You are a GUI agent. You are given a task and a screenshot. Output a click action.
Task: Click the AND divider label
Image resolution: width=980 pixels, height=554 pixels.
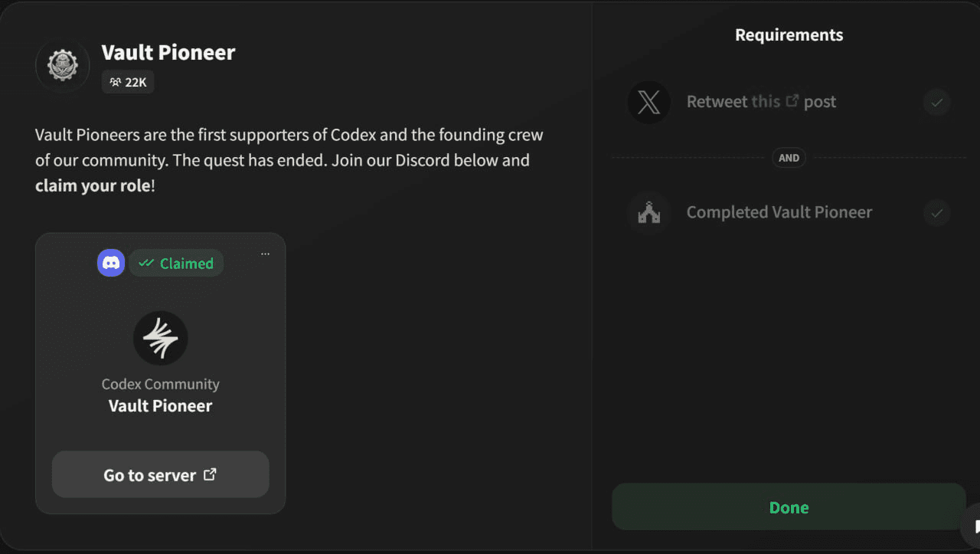[789, 158]
